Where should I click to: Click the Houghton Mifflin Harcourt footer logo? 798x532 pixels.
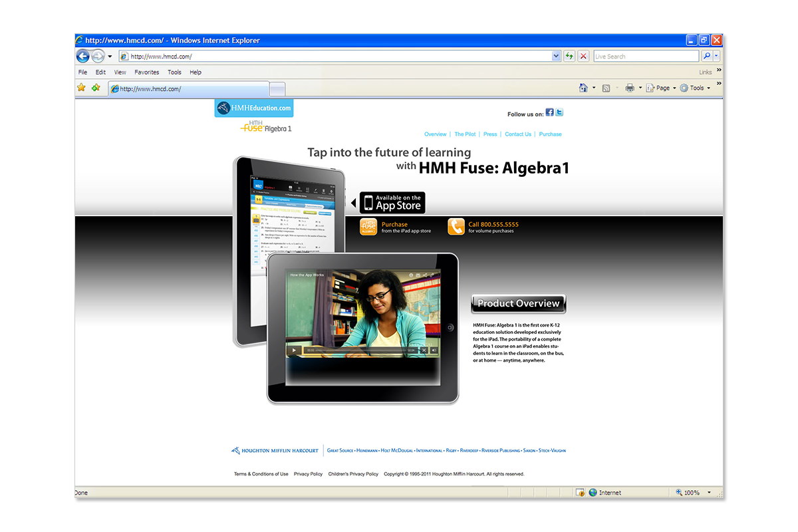point(275,451)
